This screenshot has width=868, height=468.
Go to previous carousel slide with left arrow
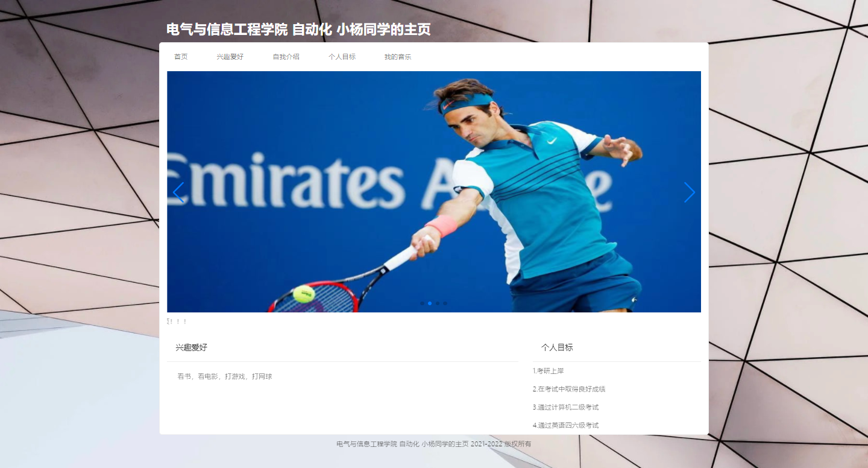click(178, 192)
